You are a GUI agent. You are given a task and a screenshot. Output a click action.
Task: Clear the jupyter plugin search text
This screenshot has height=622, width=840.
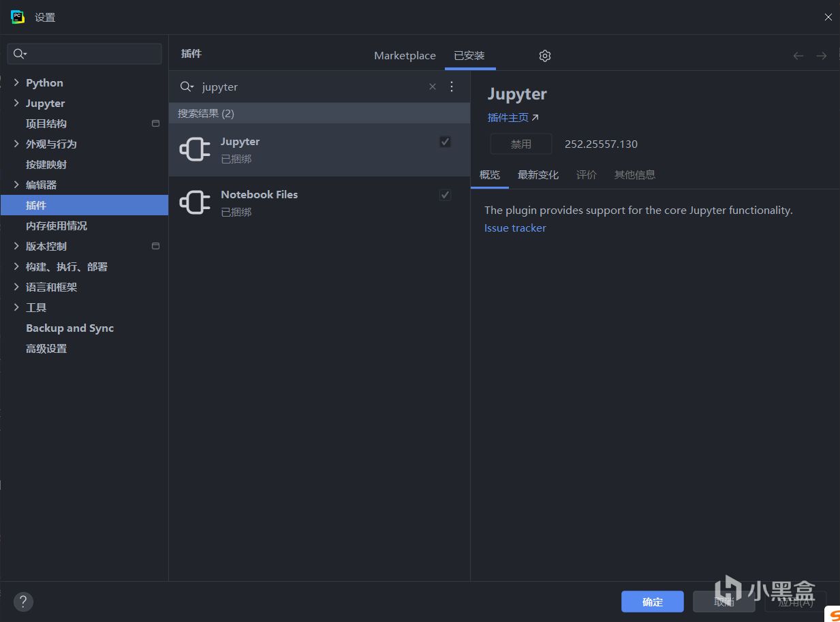[433, 87]
